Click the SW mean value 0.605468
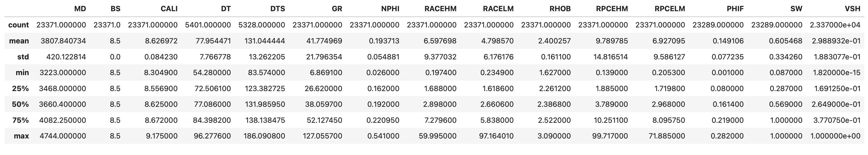 point(785,41)
